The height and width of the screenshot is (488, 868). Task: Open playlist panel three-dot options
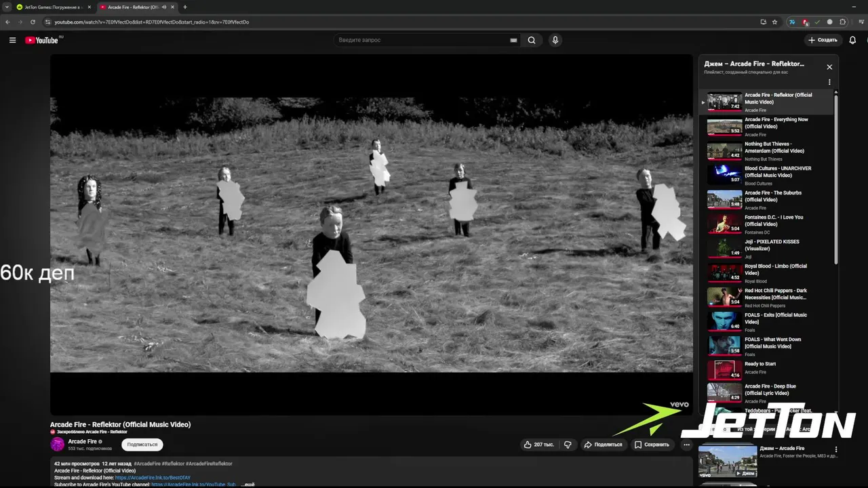point(829,82)
